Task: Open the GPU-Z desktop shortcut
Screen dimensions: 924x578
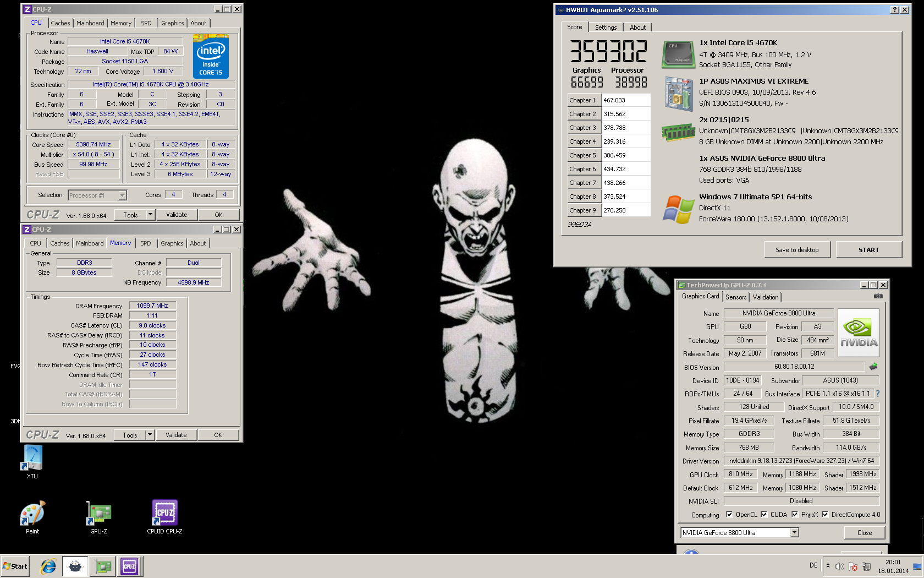Action: (x=98, y=516)
